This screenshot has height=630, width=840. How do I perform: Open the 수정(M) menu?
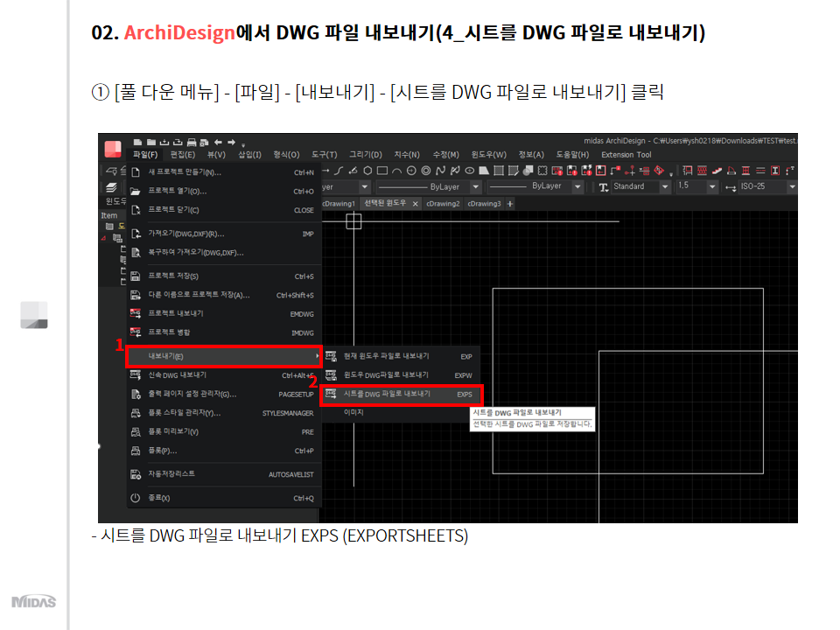pyautogui.click(x=445, y=154)
